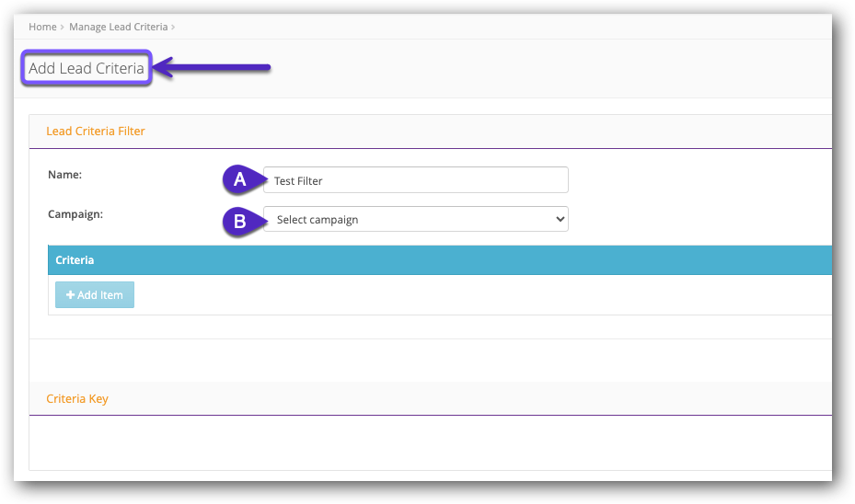Click the Name: field label
Screen dimensions: 855x504
[65, 175]
